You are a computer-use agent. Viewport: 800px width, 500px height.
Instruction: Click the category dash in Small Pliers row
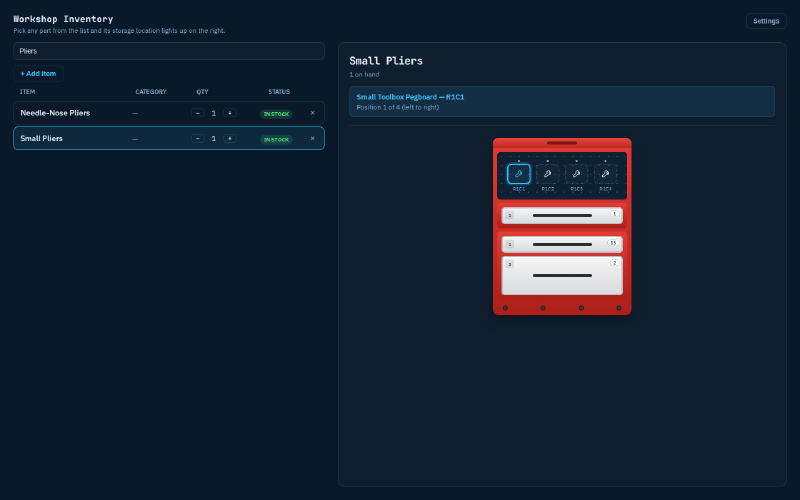point(135,139)
